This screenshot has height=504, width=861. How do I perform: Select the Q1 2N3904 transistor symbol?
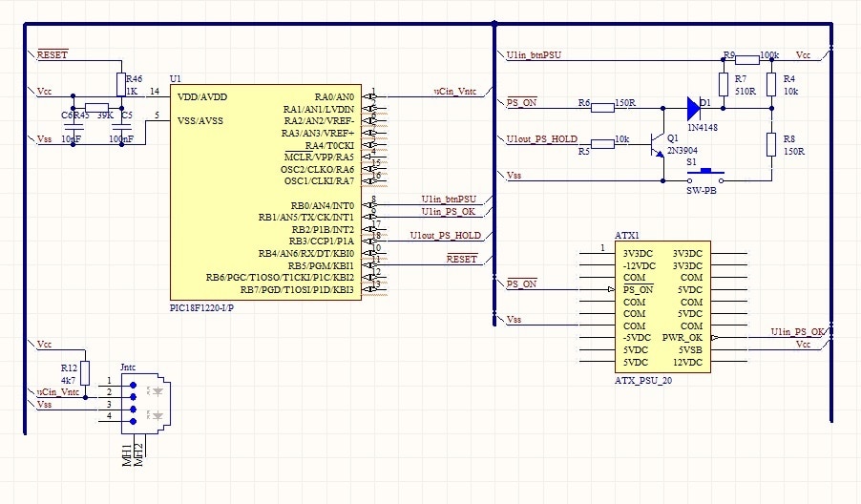[x=656, y=145]
